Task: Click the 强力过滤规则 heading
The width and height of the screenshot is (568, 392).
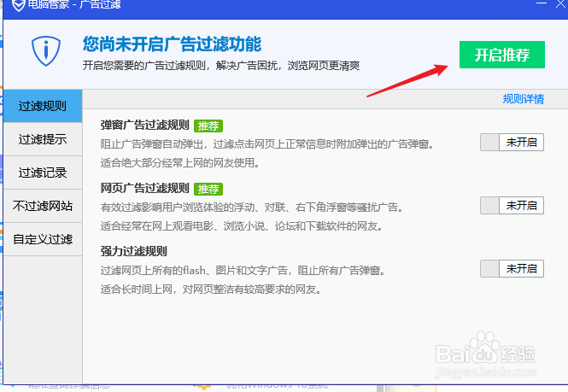Action: [x=133, y=251]
